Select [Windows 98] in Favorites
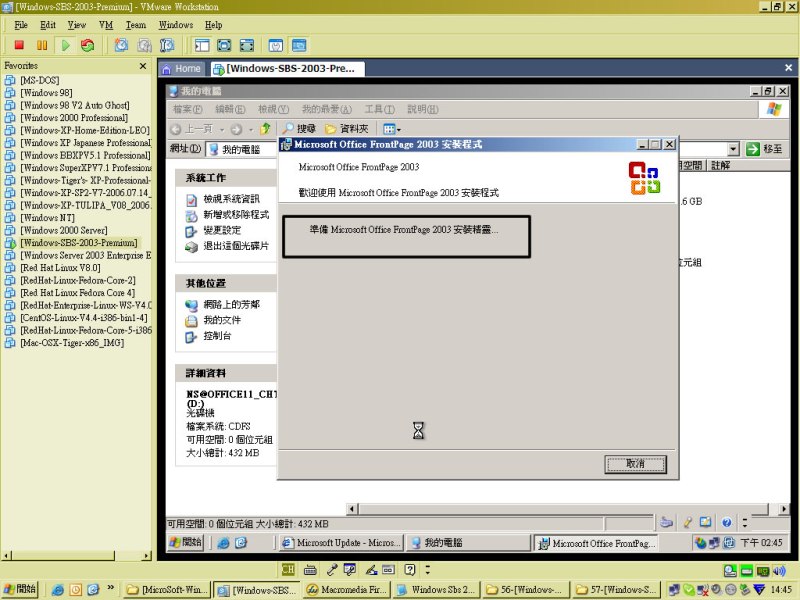Viewport: 800px width, 600px height. pos(46,93)
